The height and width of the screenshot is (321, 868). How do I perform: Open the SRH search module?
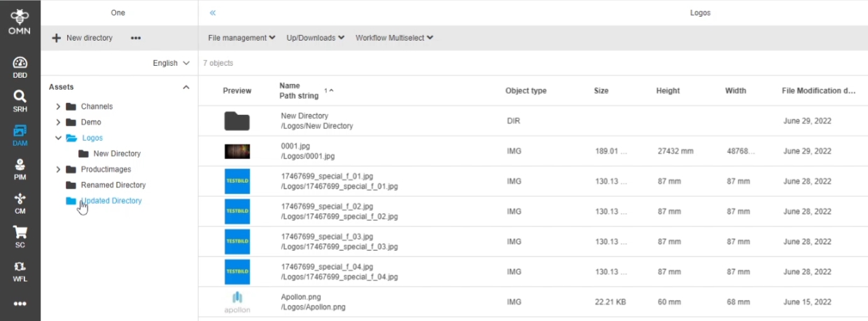click(20, 100)
